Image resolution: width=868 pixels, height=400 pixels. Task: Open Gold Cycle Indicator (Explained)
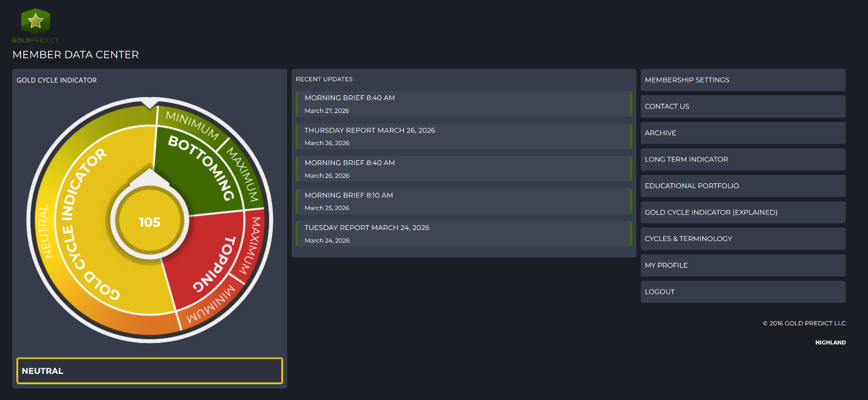pyautogui.click(x=743, y=212)
